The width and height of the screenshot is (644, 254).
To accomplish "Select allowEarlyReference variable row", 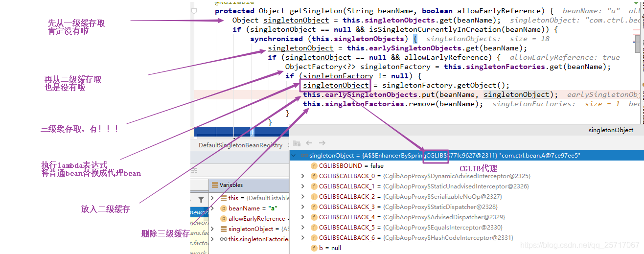I will pyautogui.click(x=249, y=219).
